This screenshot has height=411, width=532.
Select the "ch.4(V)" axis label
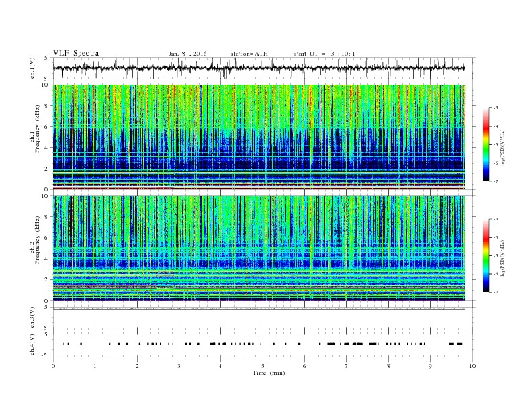point(32,345)
